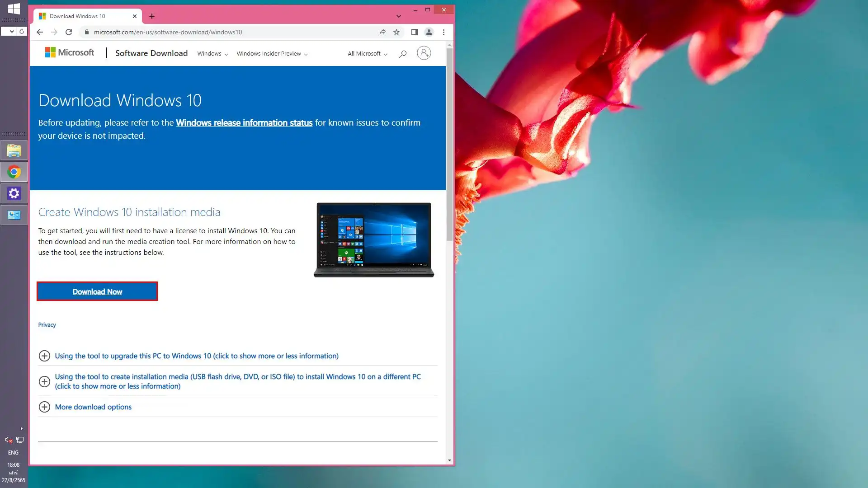
Task: Click the Microsoft account sign-in icon
Action: pyautogui.click(x=424, y=53)
